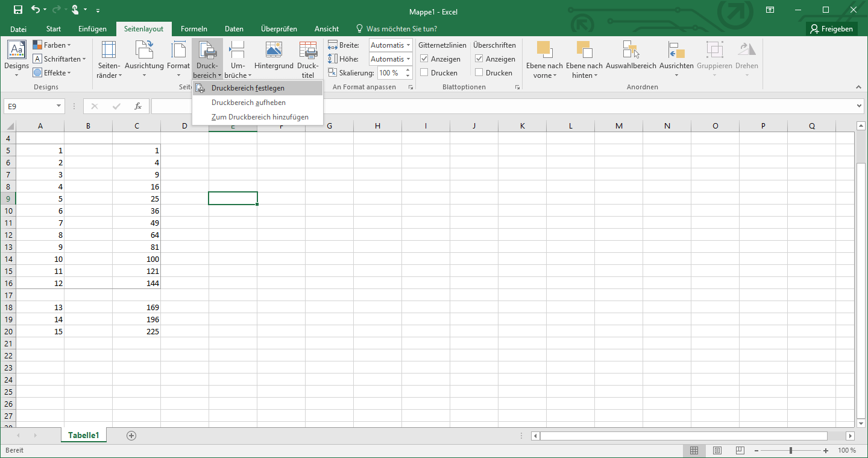Open the Druckbereich dropdown button
This screenshot has width=868, height=458.
[x=207, y=59]
